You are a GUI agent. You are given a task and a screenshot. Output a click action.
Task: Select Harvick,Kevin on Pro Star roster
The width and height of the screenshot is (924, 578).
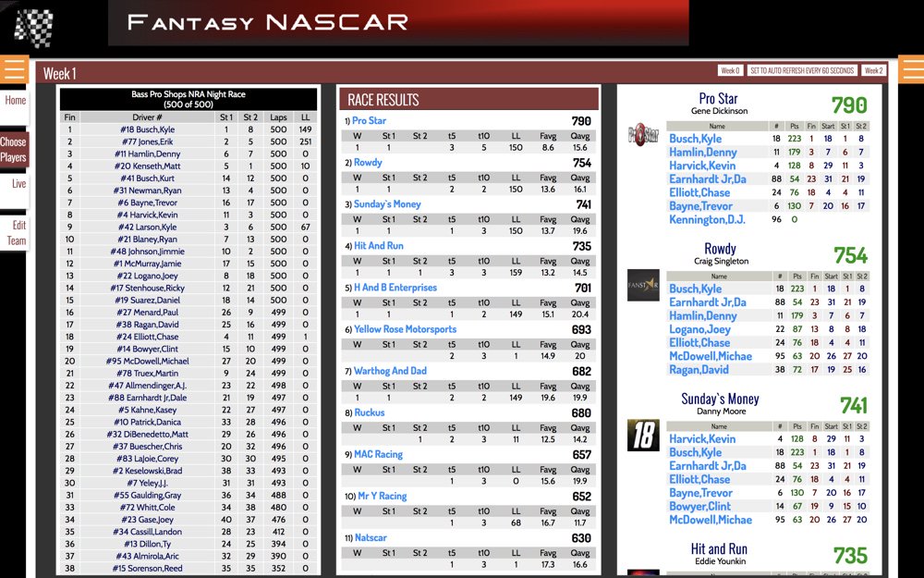pyautogui.click(x=702, y=166)
